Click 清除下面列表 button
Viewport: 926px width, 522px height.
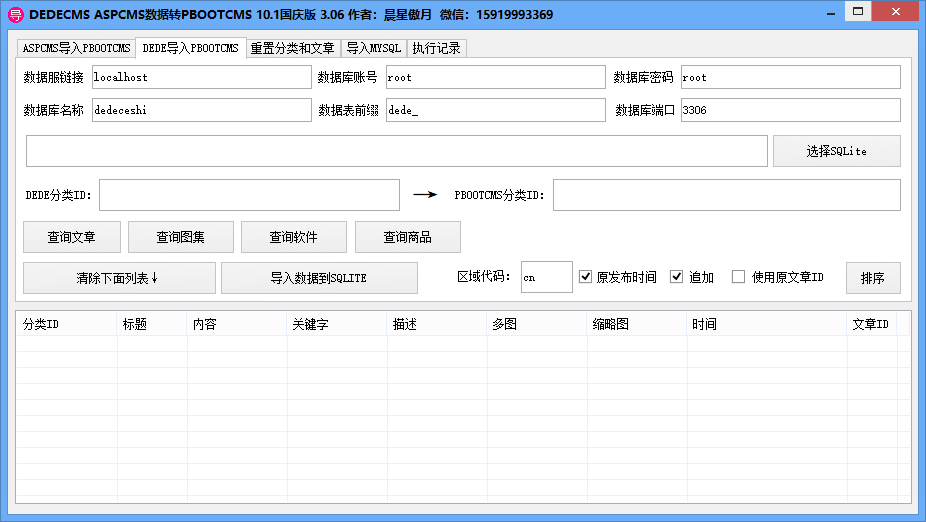tap(119, 278)
